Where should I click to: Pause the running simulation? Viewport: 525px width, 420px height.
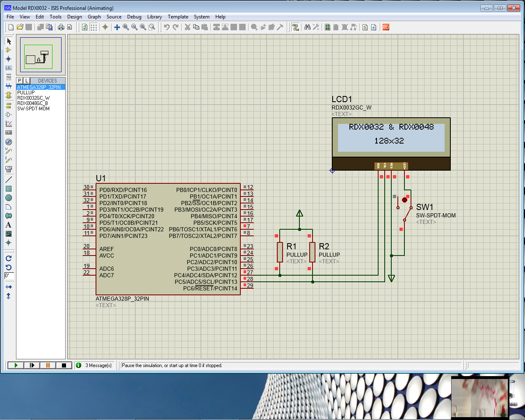pos(48,365)
